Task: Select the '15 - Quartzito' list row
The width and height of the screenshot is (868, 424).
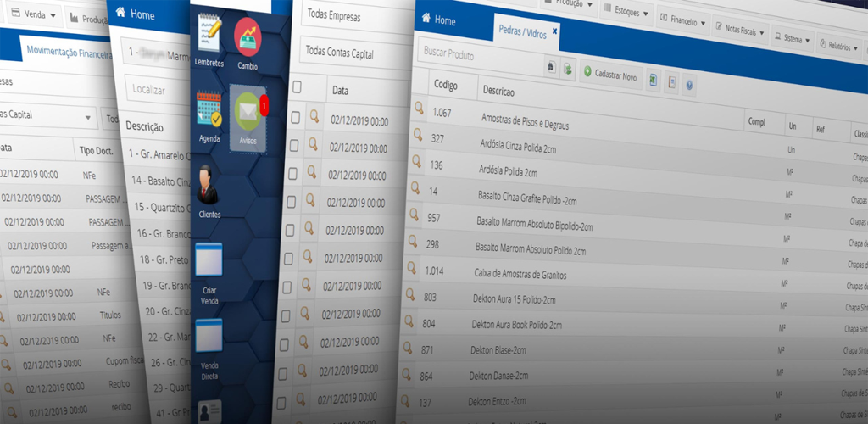Action: tap(163, 207)
